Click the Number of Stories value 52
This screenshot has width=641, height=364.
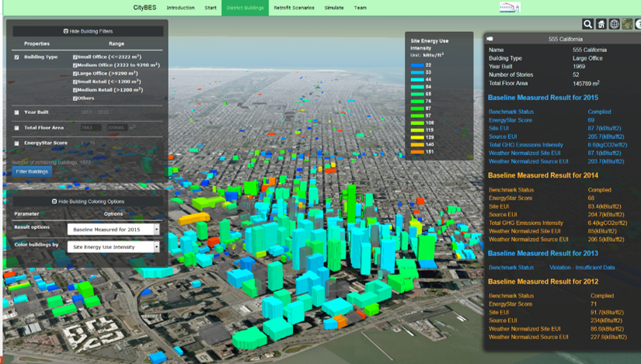(576, 75)
